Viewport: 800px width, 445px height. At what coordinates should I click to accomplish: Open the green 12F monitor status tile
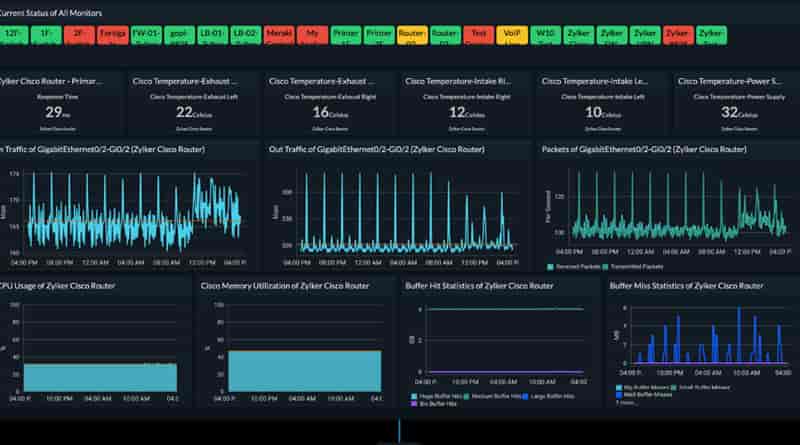[13, 35]
